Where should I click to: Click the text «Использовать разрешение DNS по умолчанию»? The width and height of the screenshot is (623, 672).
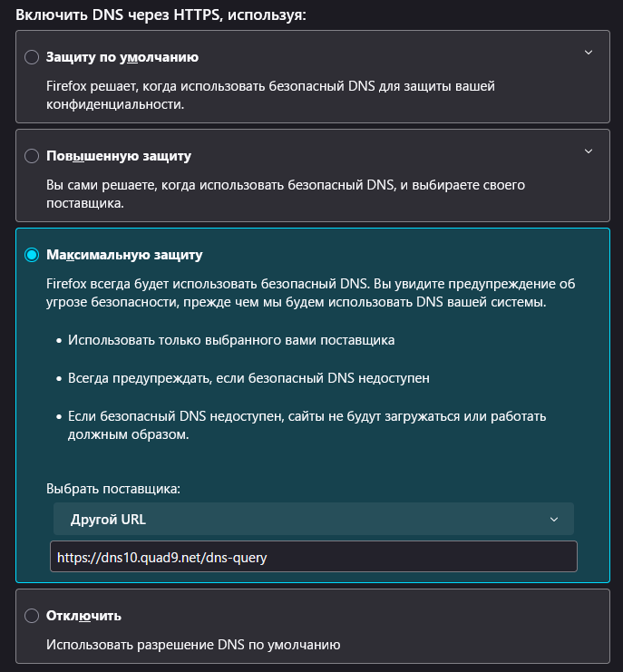click(x=193, y=645)
